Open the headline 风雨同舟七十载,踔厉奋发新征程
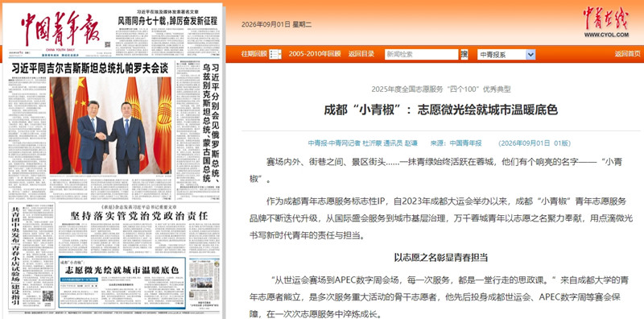The image size is (644, 319). pos(167,21)
